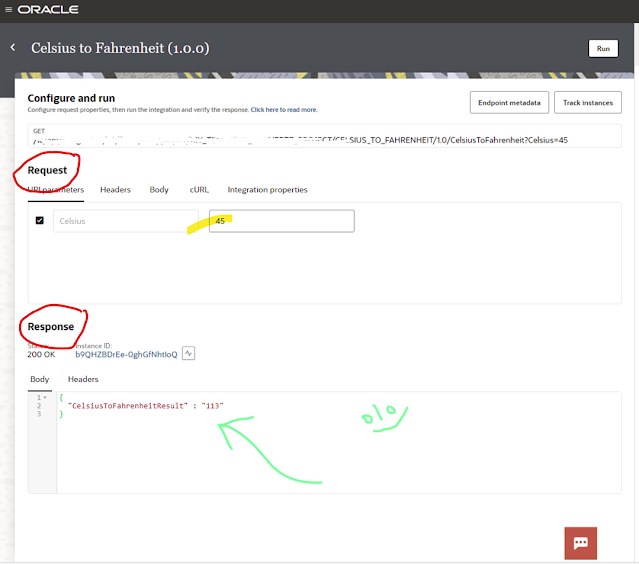This screenshot has width=639, height=564.
Task: Open the activity stream icon beside instance ID
Action: click(x=188, y=353)
